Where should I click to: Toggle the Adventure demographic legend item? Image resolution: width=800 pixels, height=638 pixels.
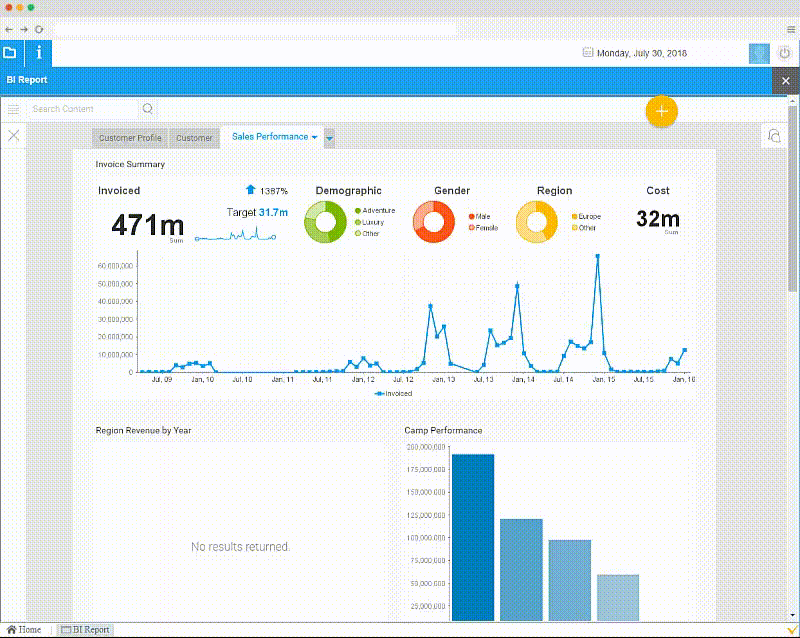point(378,211)
